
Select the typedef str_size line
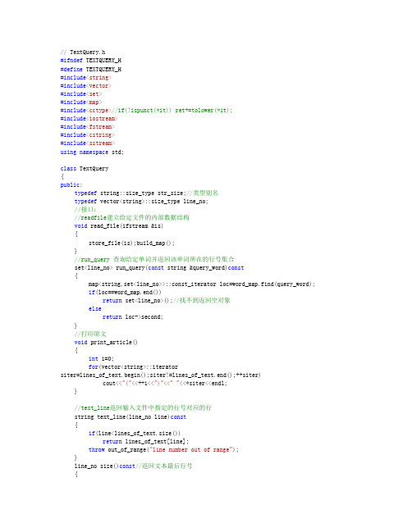146,193
